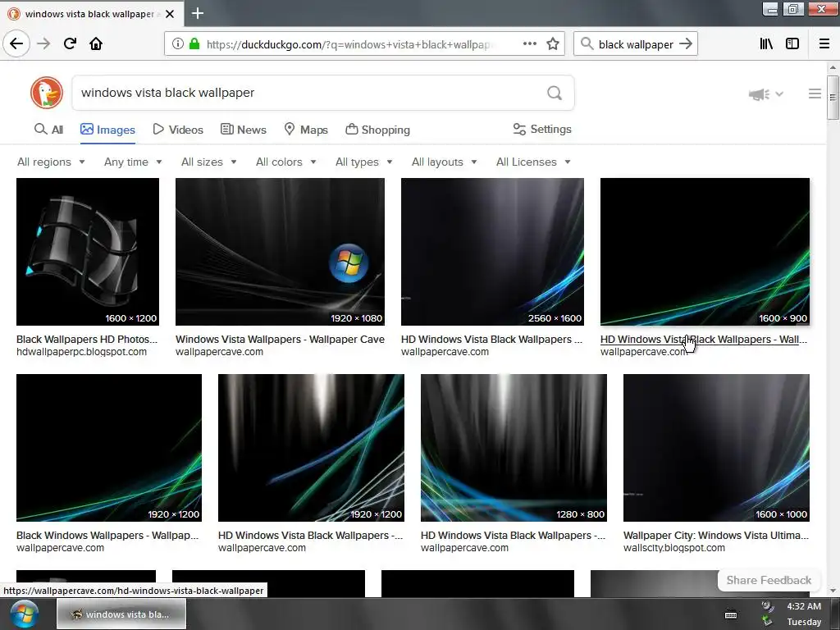This screenshot has height=630, width=840.
Task: Switch to the All results tab
Action: click(x=48, y=130)
